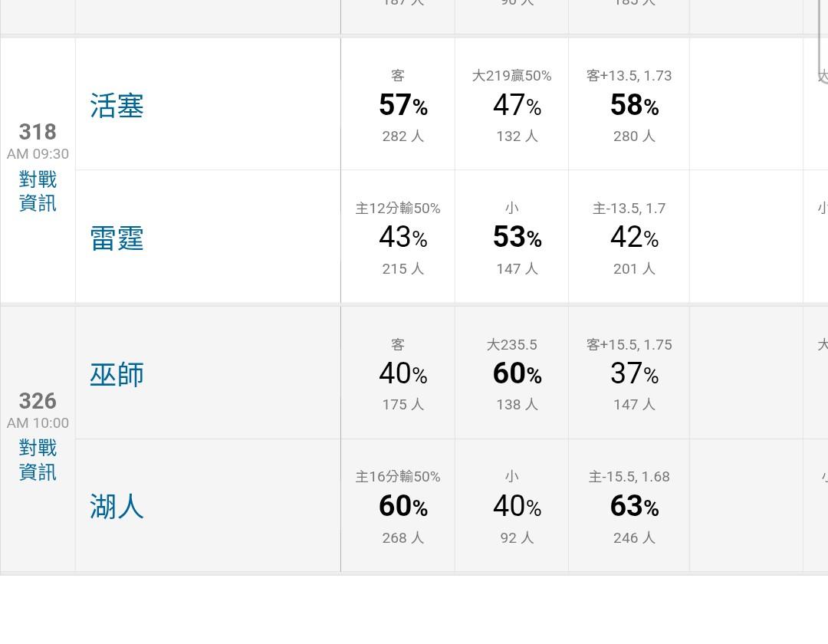Select 客+13.5, 1.73 spread cell for 活塞
828x644 pixels.
pyautogui.click(x=629, y=105)
